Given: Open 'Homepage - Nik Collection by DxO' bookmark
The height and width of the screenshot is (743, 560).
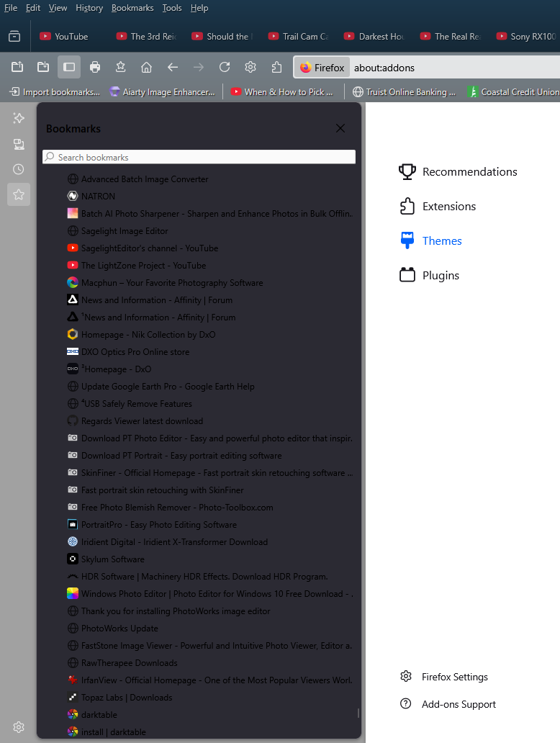Looking at the screenshot, I should click(x=141, y=335).
